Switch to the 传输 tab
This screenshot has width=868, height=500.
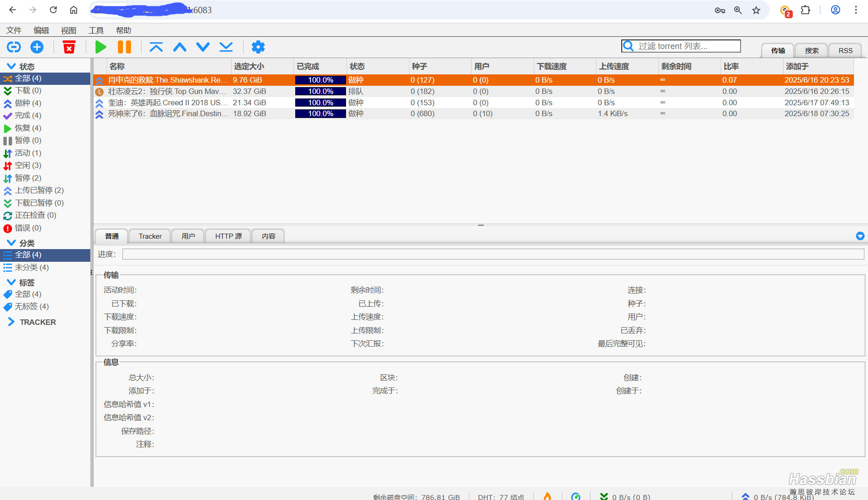point(778,50)
